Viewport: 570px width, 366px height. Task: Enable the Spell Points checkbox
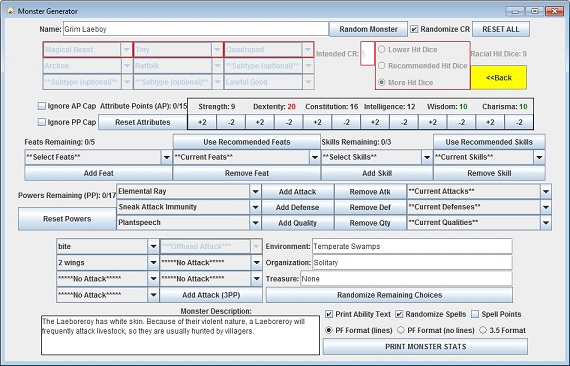[475, 314]
